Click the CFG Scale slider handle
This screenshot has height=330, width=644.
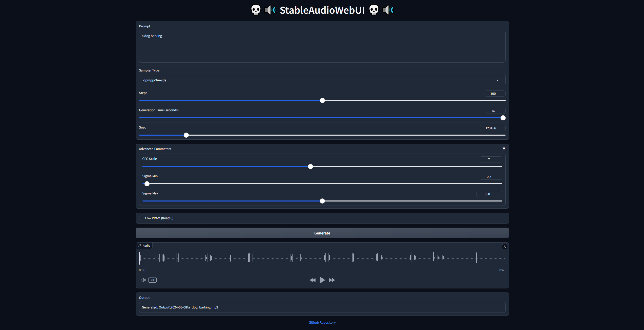point(310,167)
